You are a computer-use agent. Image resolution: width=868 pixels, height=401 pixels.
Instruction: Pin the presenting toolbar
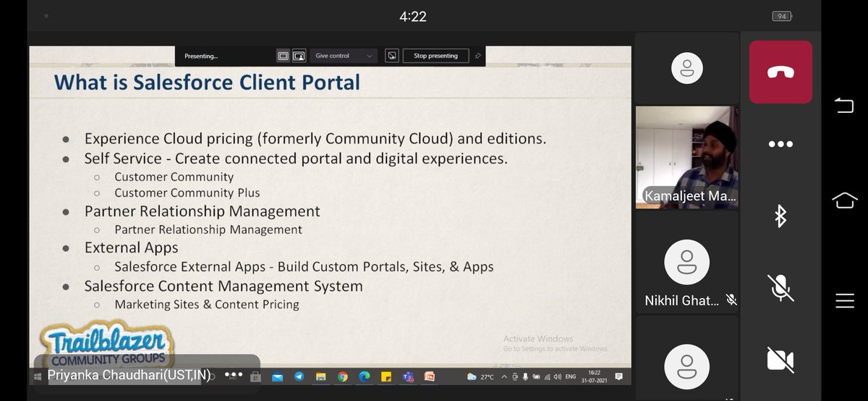click(x=478, y=56)
